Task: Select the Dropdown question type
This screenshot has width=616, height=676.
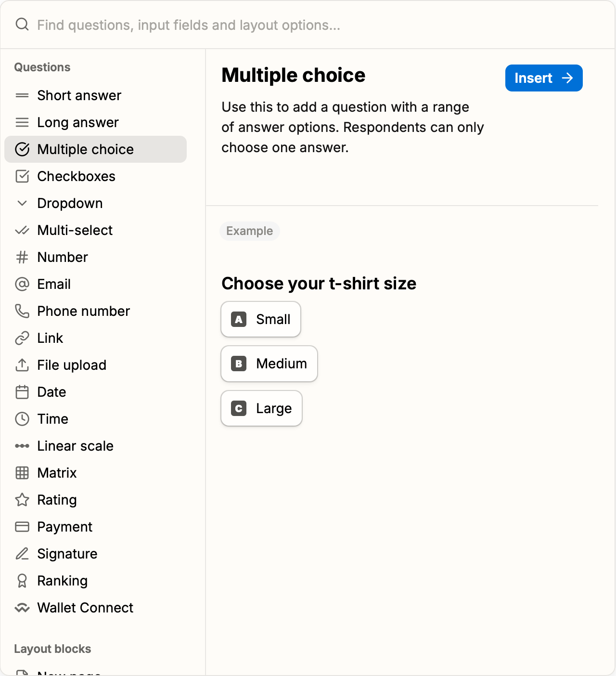Action: coord(70,203)
